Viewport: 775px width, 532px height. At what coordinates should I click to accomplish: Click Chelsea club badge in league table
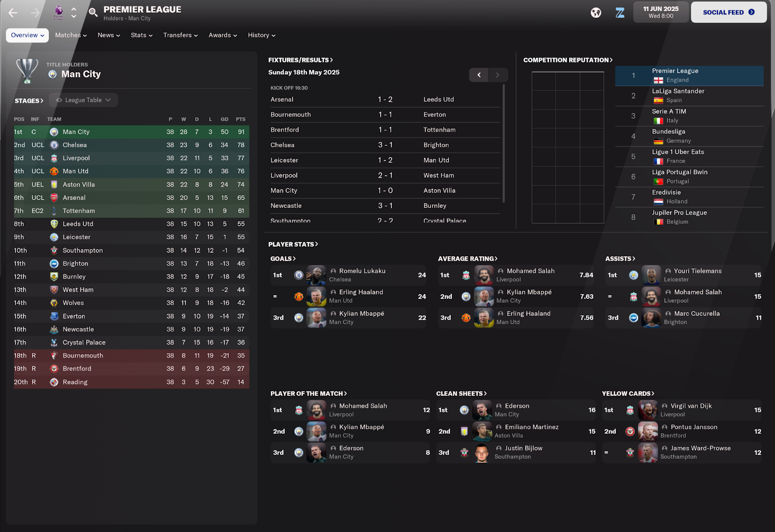click(54, 145)
